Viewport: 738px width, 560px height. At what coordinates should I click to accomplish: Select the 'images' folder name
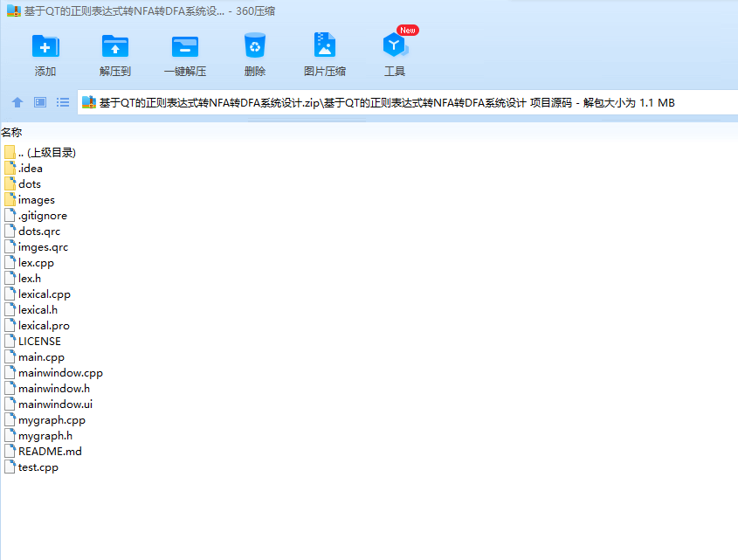point(37,200)
